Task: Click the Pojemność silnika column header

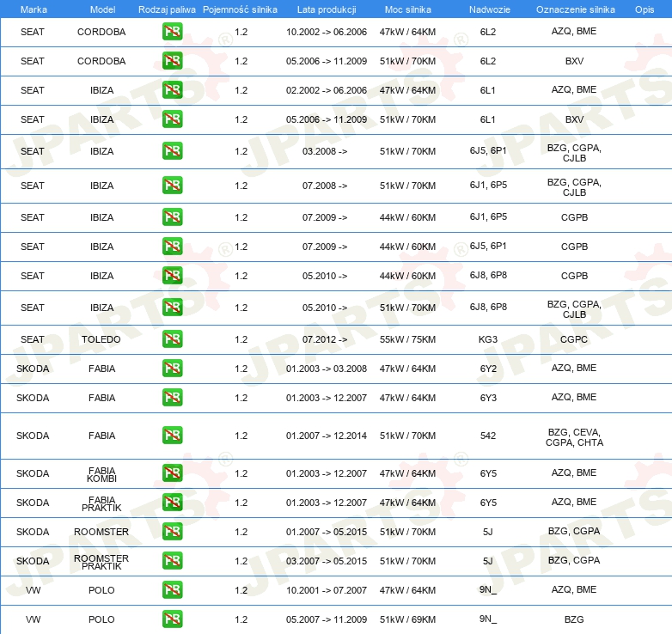Action: (x=240, y=9)
